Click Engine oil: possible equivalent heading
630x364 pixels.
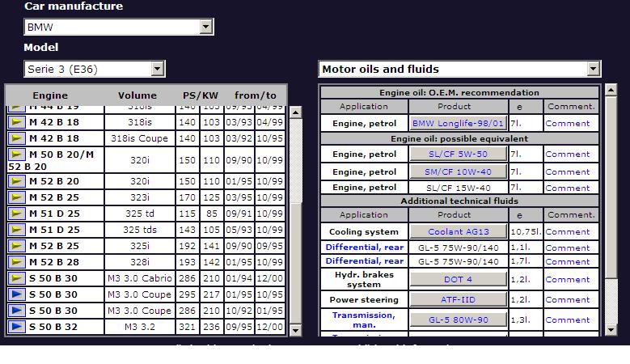point(459,138)
